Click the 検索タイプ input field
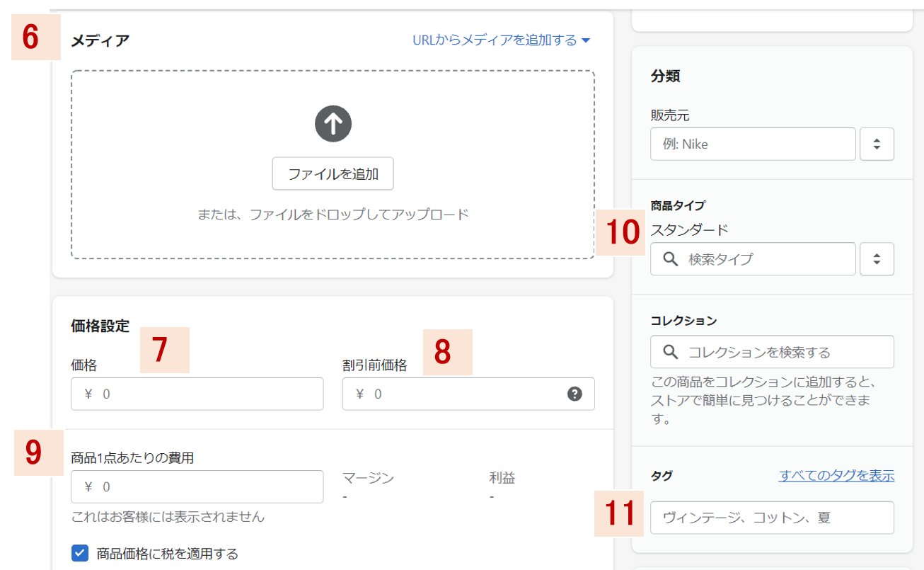The width and height of the screenshot is (924, 570). point(753,259)
